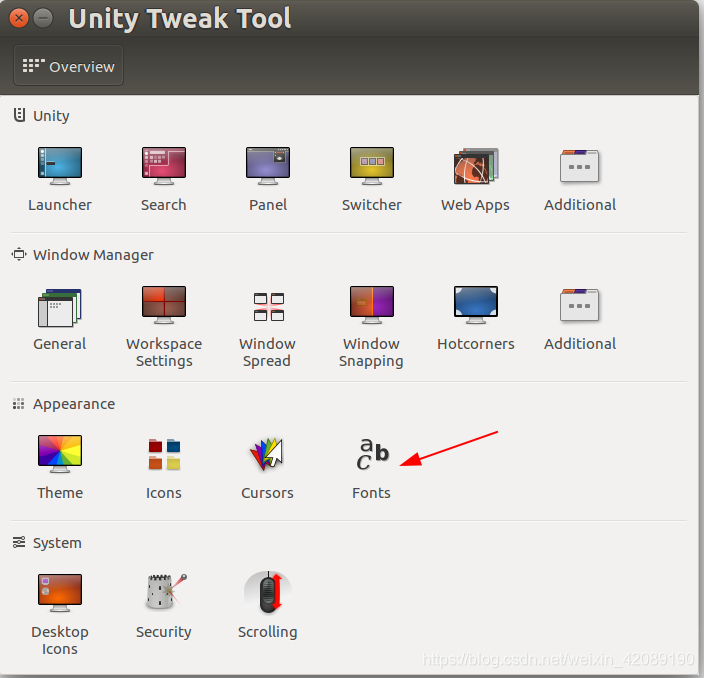The height and width of the screenshot is (678, 704).
Task: Open the Panel settings icon
Action: pos(268,166)
